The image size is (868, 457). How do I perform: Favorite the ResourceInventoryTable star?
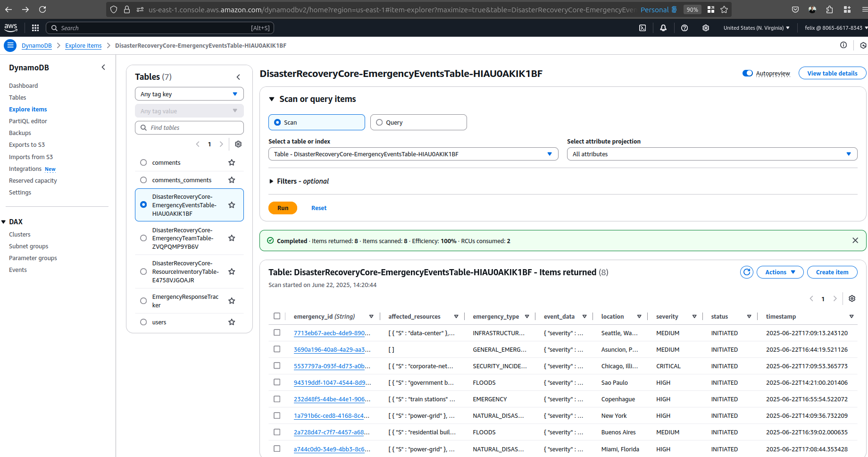232,271
